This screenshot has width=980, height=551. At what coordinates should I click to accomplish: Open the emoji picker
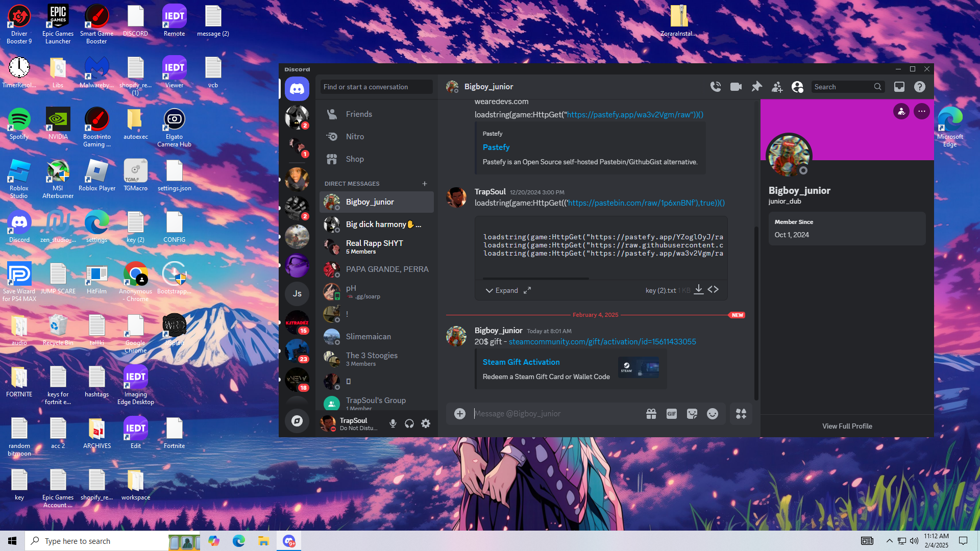coord(713,414)
